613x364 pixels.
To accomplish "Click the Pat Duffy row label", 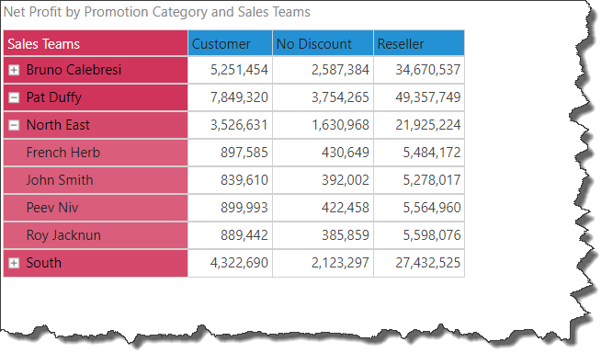I will [x=54, y=97].
